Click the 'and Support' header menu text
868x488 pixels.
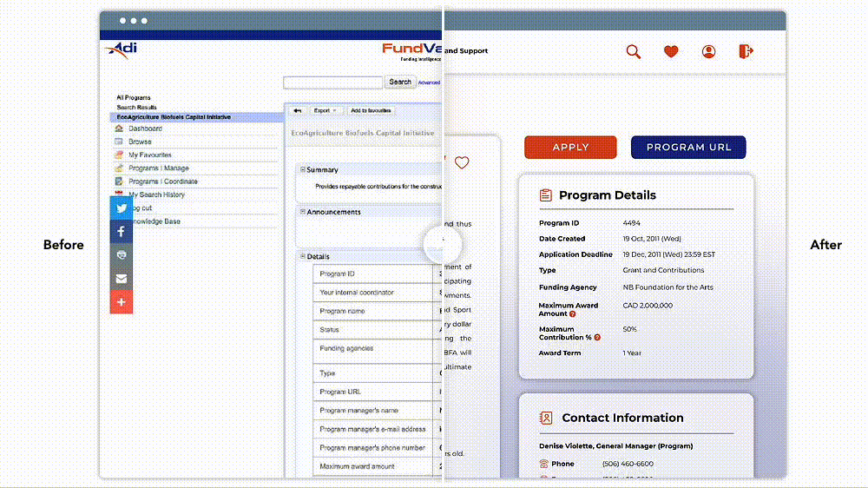[466, 51]
